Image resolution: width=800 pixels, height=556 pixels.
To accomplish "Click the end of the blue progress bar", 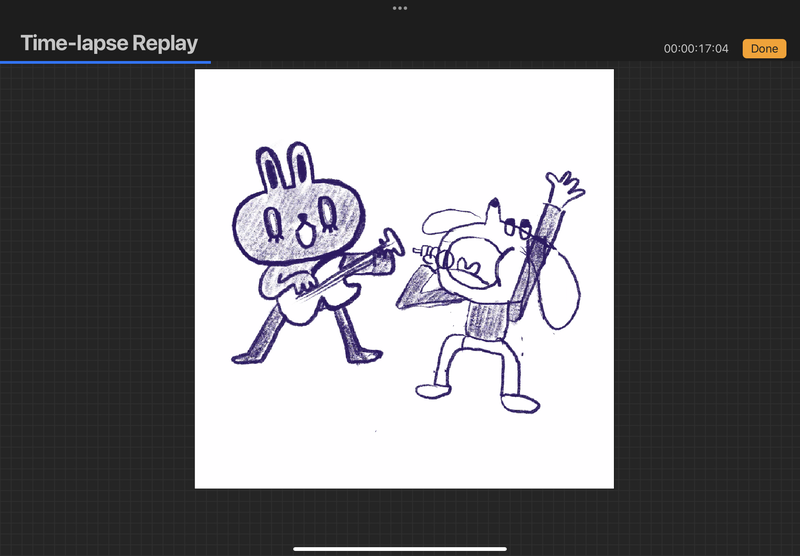I will (209, 62).
